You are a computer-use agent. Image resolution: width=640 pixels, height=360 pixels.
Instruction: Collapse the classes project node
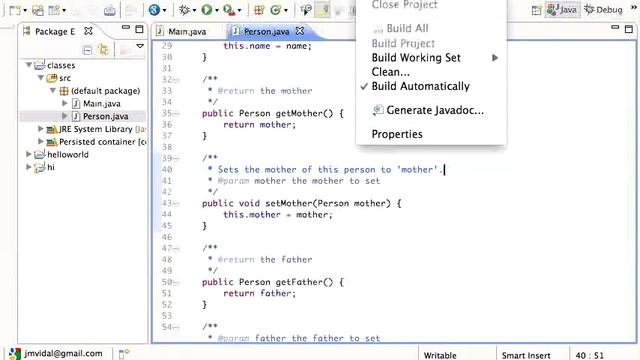pyautogui.click(x=29, y=65)
